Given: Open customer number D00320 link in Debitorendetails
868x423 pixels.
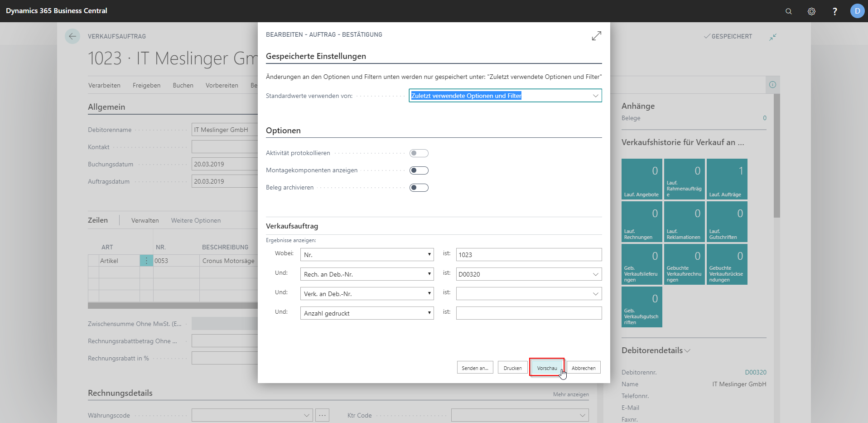Looking at the screenshot, I should coord(756,372).
